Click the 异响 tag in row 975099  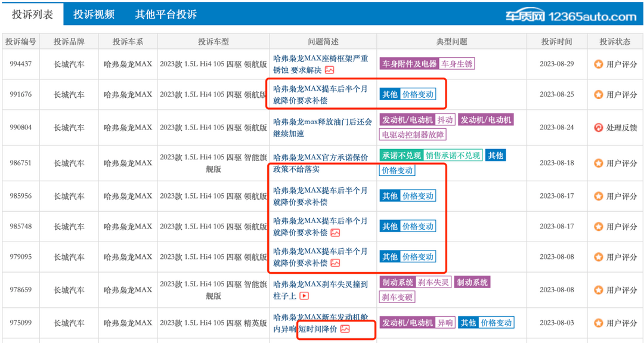pos(445,323)
